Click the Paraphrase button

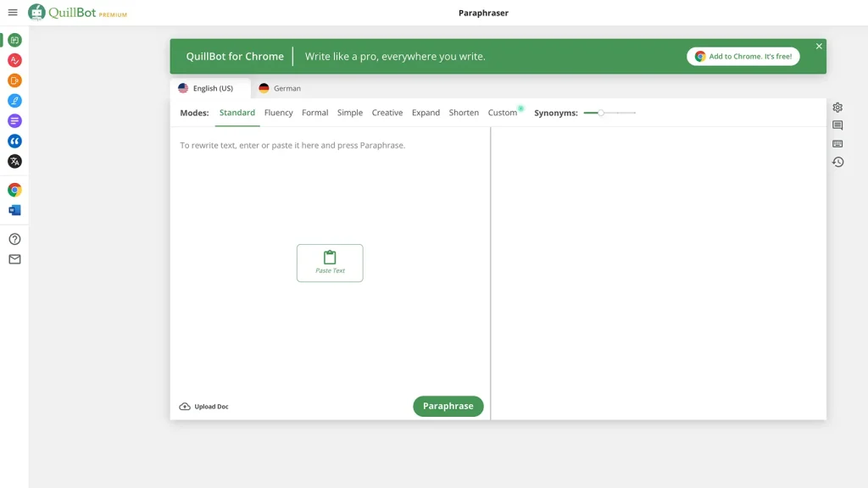448,406
